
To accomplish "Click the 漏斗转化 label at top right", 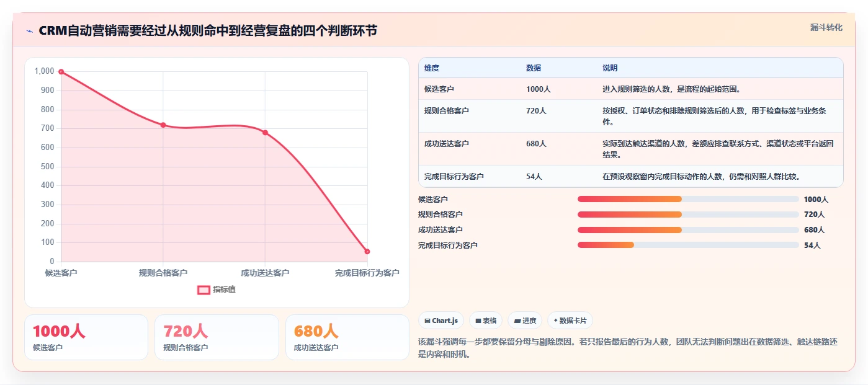I will (826, 27).
